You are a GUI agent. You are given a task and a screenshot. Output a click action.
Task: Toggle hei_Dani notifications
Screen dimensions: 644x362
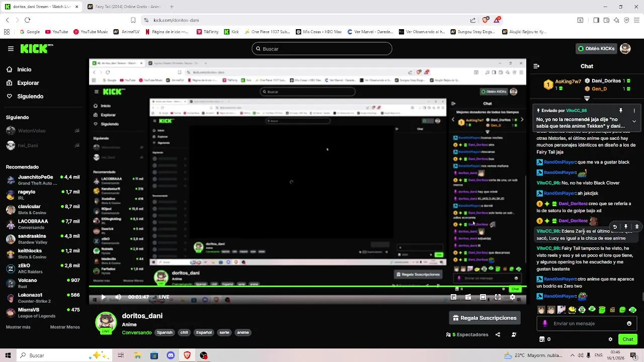click(x=77, y=145)
